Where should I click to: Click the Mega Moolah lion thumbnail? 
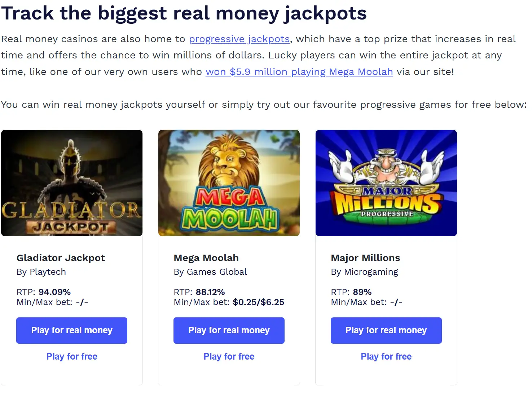pyautogui.click(x=229, y=183)
